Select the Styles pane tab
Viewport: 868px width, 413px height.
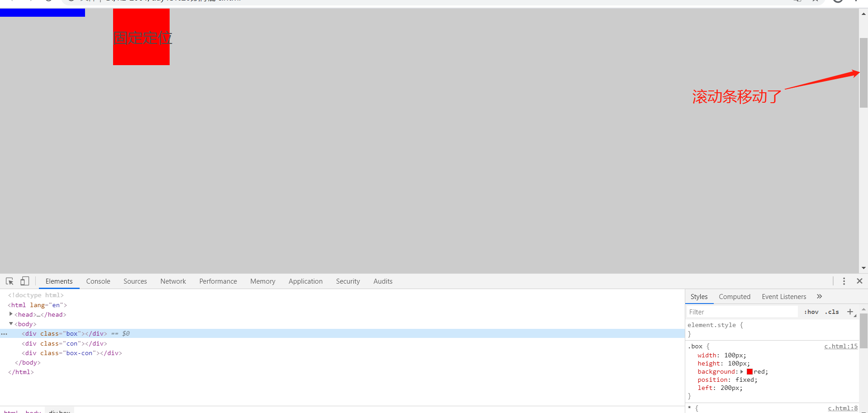(x=699, y=296)
